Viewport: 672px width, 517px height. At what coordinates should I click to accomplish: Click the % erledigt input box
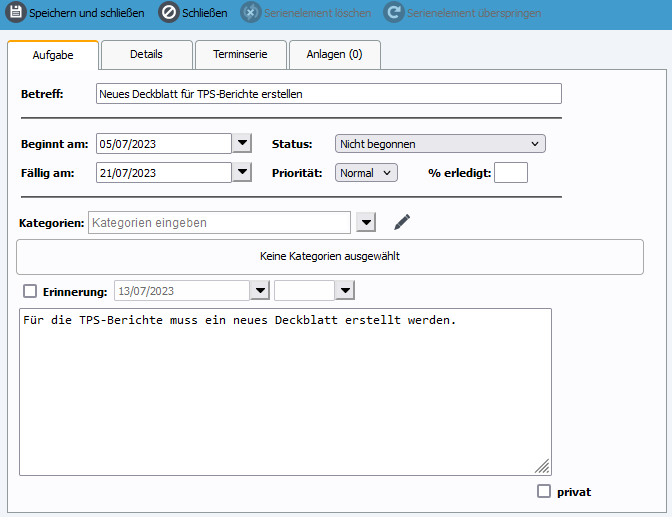click(511, 173)
